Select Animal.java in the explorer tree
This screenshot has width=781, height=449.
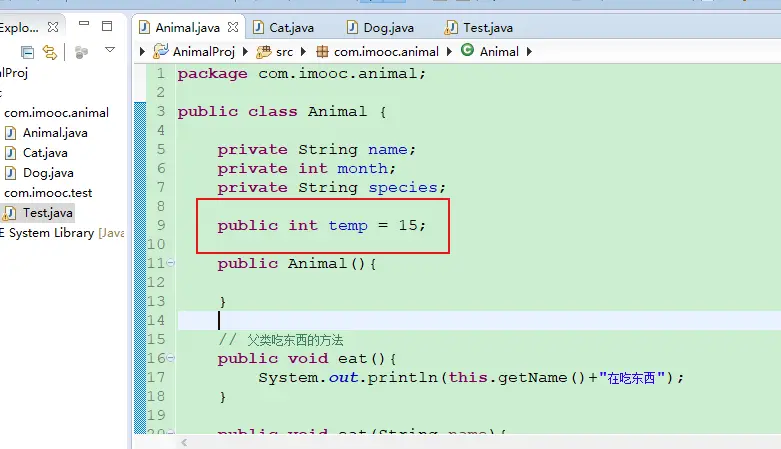[55, 133]
